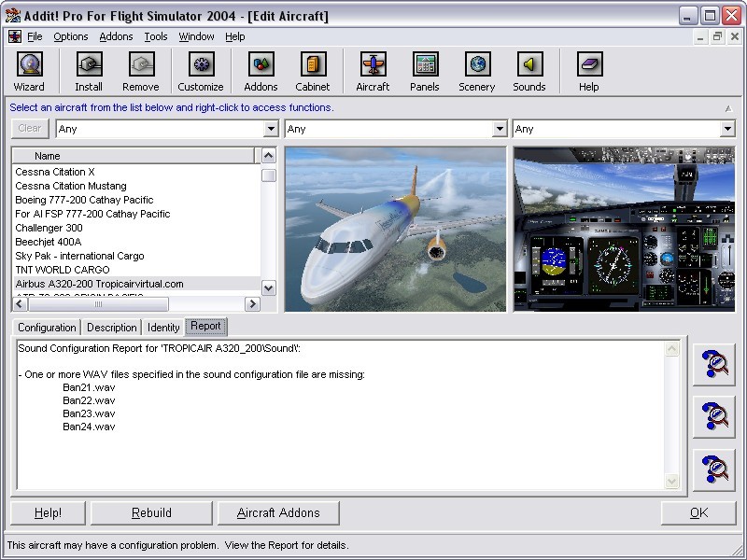Click the Rebuild button
This screenshot has width=747, height=560.
[x=151, y=512]
